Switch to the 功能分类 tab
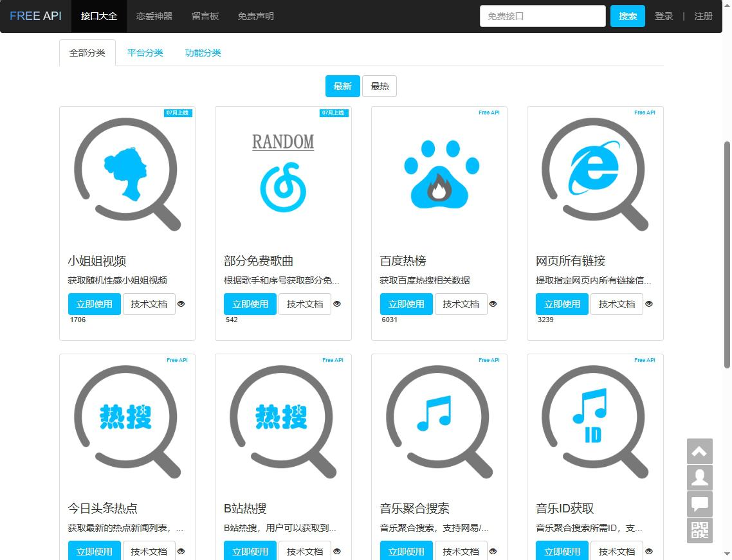The image size is (732, 560). (x=203, y=53)
